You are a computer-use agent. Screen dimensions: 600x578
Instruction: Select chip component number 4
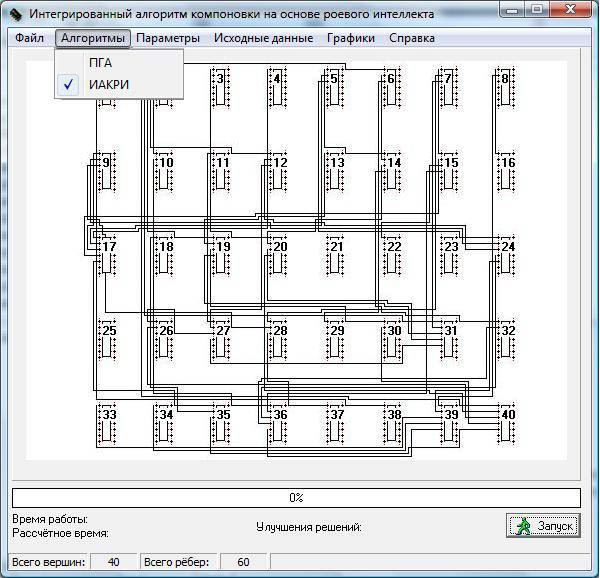277,87
